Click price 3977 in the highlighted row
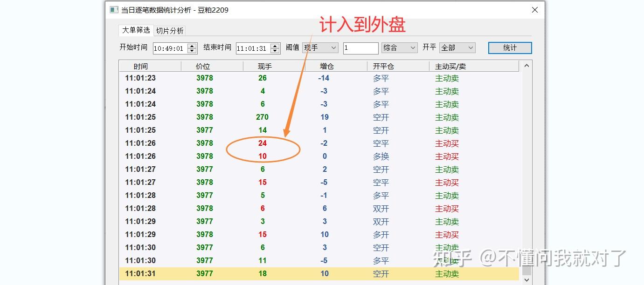This screenshot has width=644, height=285. (x=205, y=273)
